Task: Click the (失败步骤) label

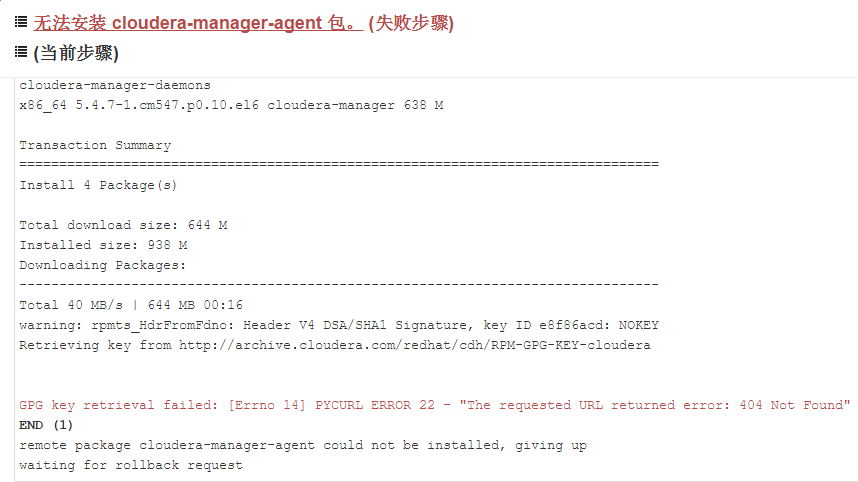Action: pyautogui.click(x=411, y=23)
